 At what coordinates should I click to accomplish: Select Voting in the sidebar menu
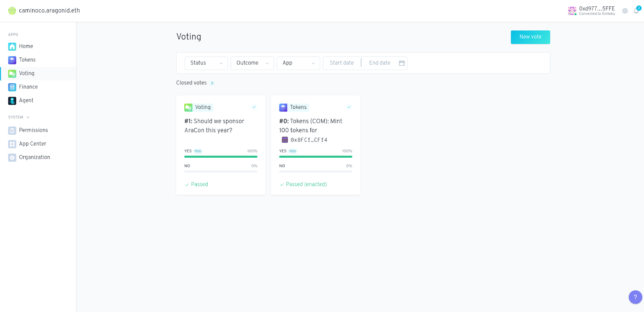click(x=27, y=74)
